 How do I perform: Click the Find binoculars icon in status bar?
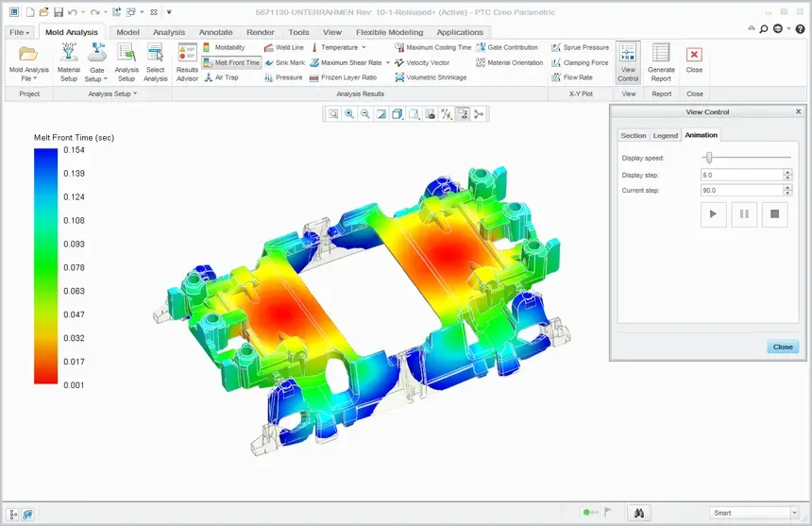639,513
